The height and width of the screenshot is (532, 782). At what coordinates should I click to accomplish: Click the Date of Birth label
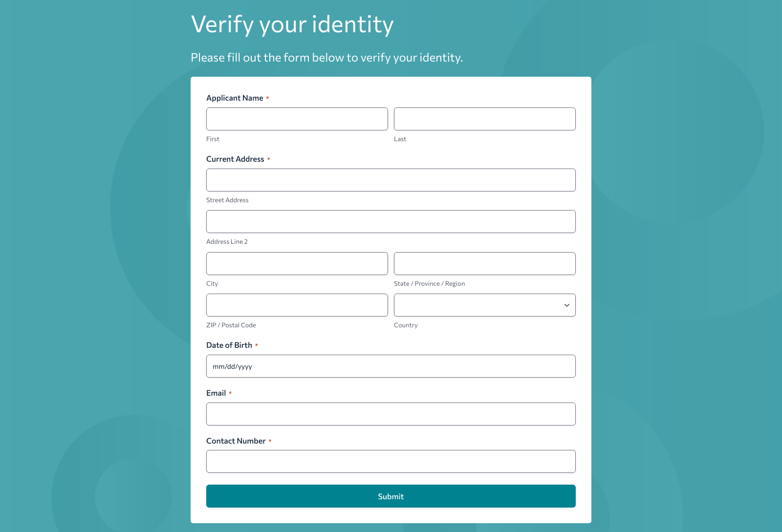point(229,345)
